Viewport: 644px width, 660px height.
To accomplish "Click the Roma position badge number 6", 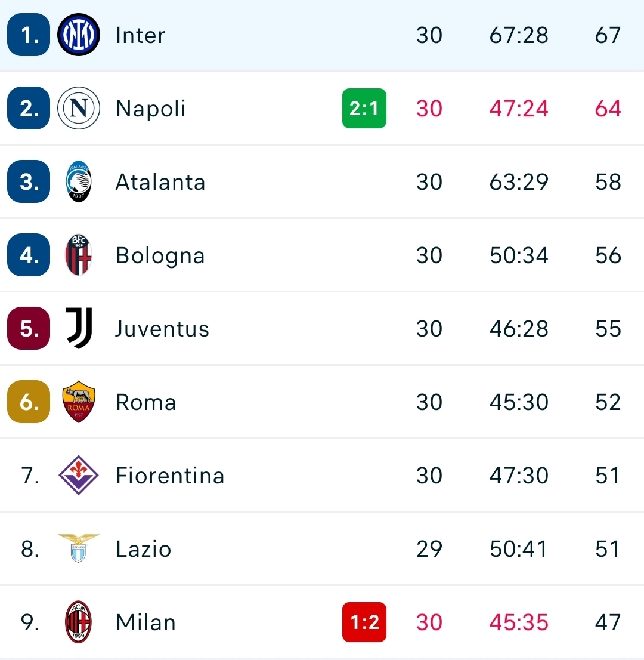I will click(x=28, y=402).
